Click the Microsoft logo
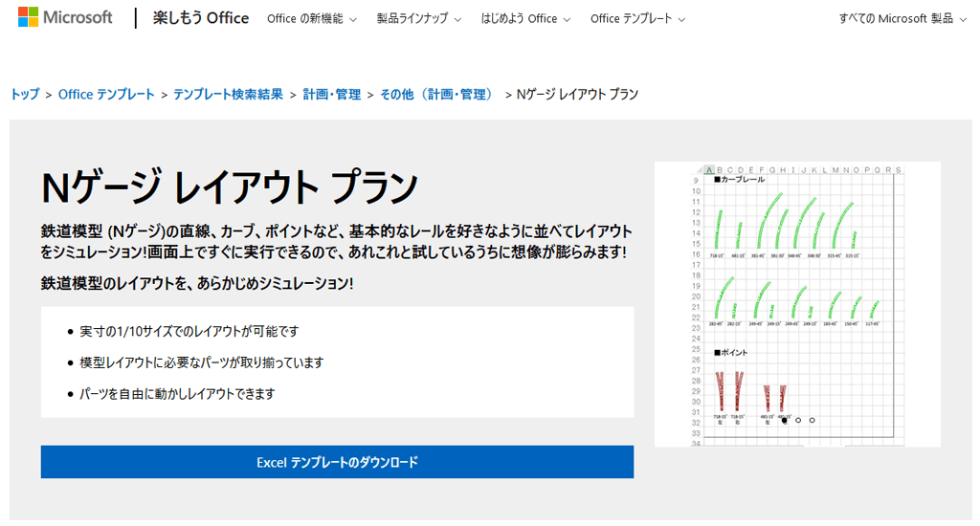 65,17
